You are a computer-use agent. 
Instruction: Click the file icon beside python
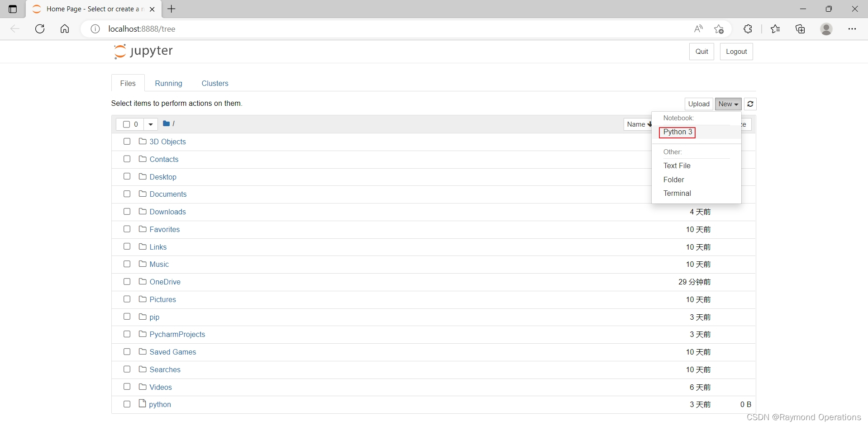tap(143, 403)
